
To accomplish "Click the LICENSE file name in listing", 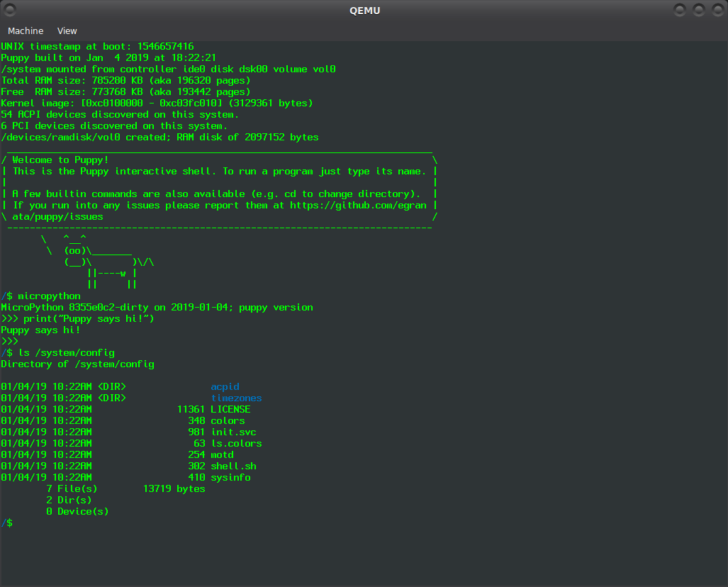I will point(230,410).
